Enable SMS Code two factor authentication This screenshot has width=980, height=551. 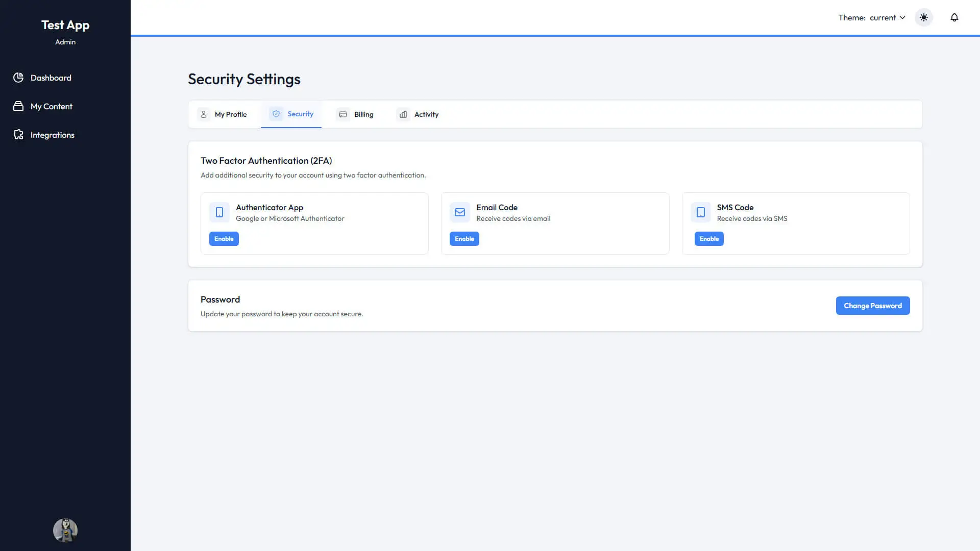[709, 239]
